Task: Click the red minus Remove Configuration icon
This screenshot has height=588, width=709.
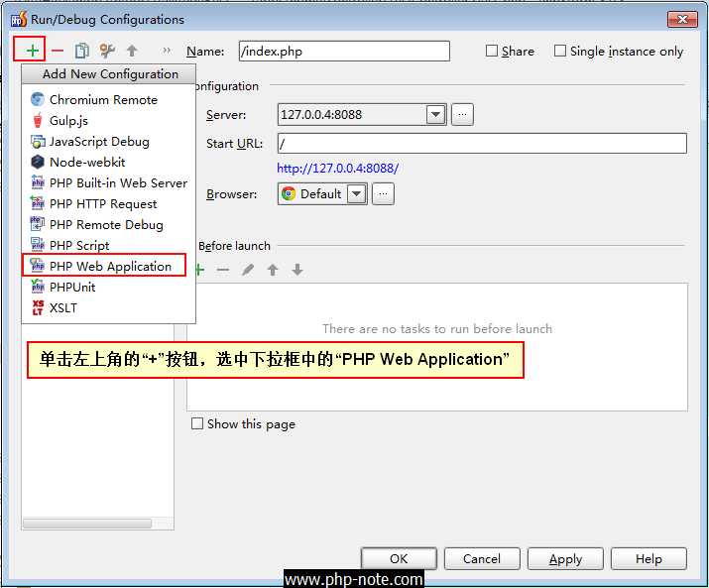Action: [x=58, y=51]
